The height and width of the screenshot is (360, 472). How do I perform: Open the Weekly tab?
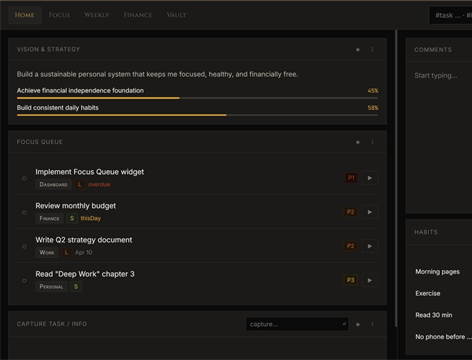[97, 15]
